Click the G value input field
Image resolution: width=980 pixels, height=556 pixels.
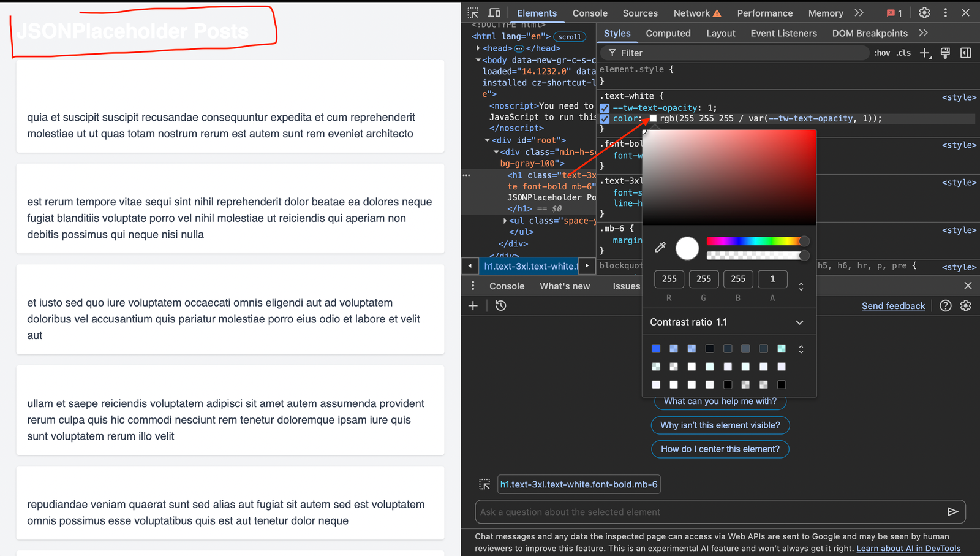coord(704,279)
